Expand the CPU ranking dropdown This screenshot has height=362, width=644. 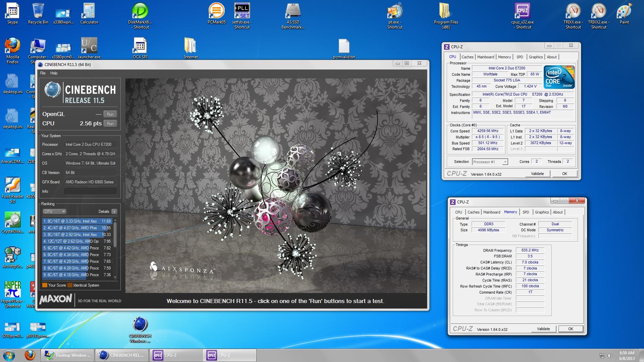point(54,212)
